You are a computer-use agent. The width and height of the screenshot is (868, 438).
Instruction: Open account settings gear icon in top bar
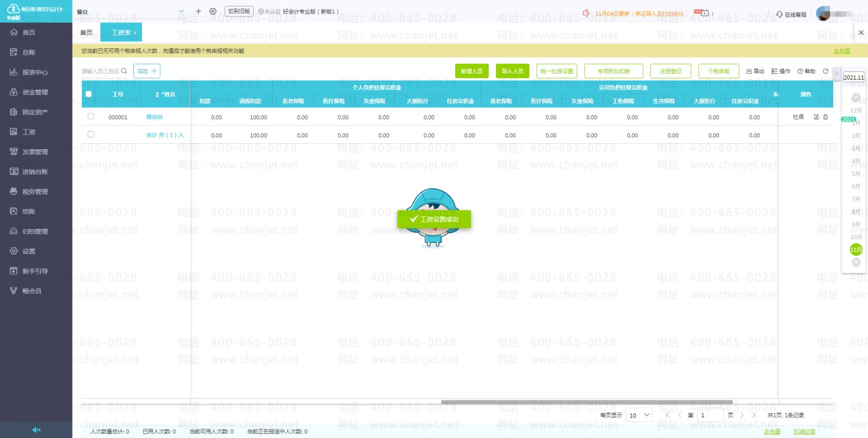[213, 11]
